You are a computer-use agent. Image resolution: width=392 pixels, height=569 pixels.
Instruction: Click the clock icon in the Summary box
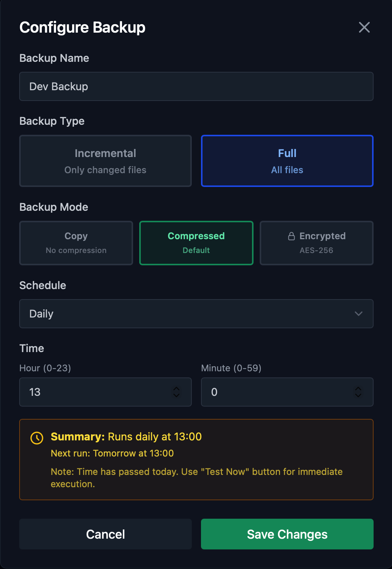click(36, 438)
